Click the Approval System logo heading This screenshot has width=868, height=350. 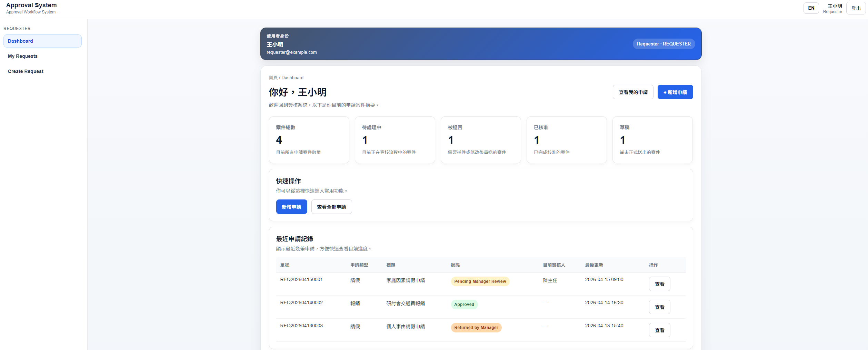(x=31, y=5)
